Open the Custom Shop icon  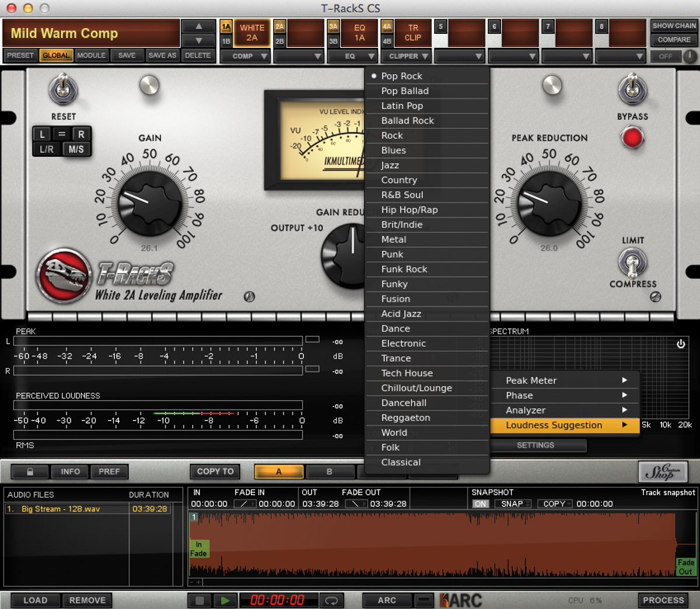(663, 471)
